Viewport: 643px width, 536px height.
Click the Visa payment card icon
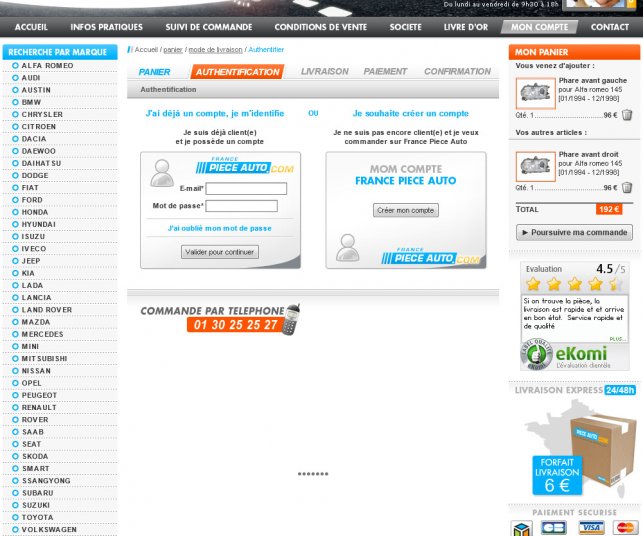click(591, 527)
